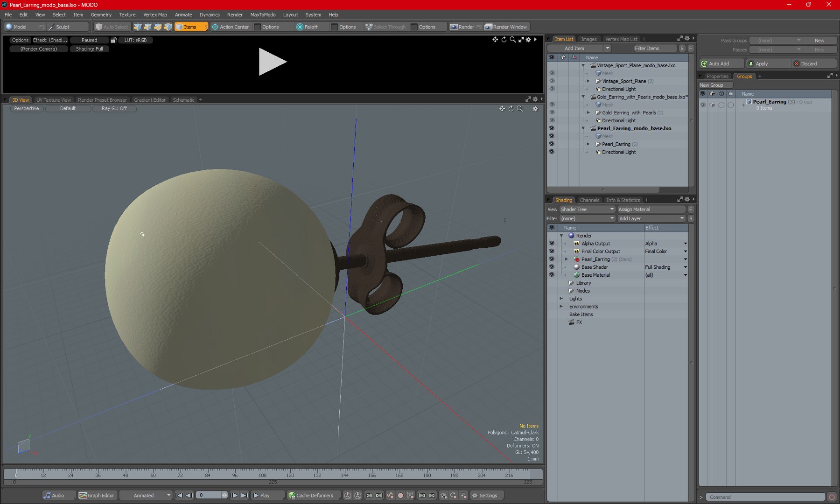
Task: Open 3D viewport settings gear icon
Action: click(535, 109)
